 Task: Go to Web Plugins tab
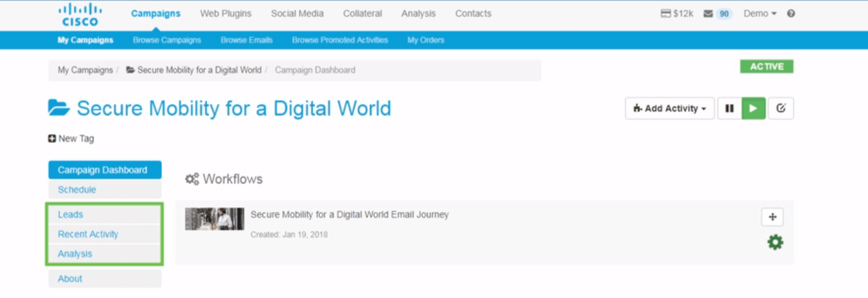pyautogui.click(x=226, y=13)
